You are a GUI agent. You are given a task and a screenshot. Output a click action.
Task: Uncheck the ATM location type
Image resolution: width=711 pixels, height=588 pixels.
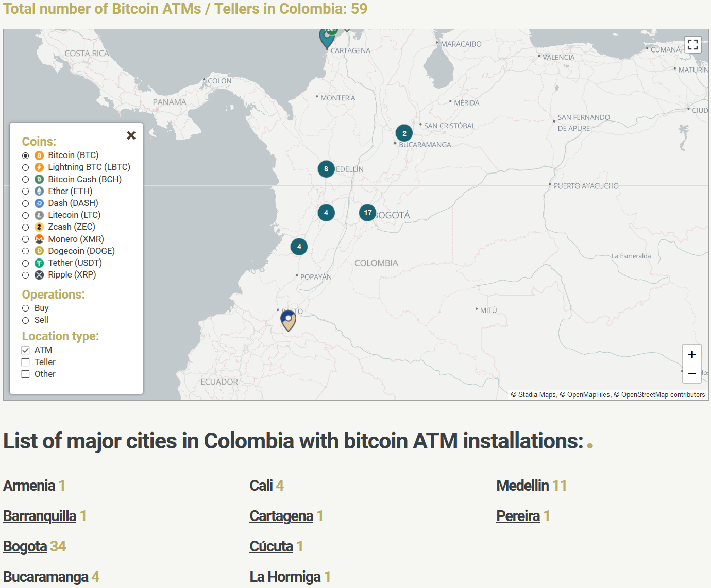pos(25,350)
